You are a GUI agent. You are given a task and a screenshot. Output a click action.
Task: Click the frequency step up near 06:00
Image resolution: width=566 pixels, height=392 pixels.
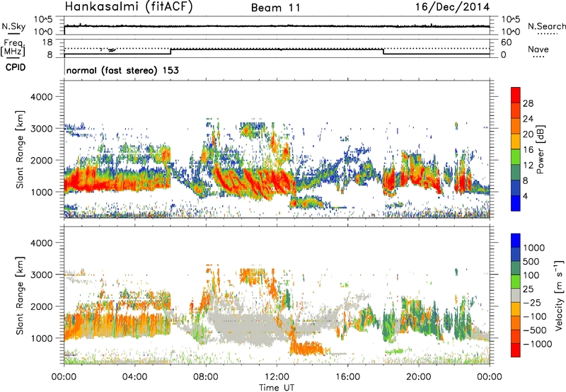171,52
